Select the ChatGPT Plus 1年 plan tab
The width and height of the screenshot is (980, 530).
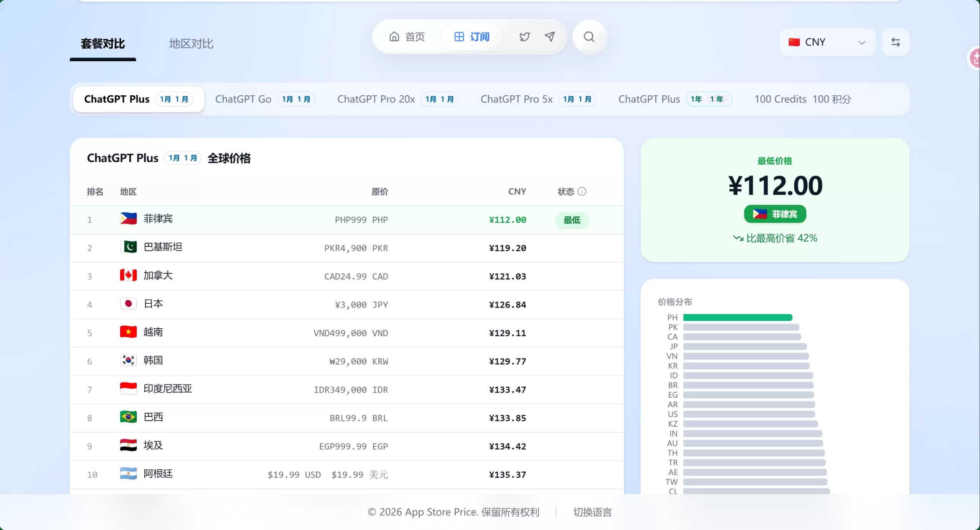pyautogui.click(x=675, y=99)
